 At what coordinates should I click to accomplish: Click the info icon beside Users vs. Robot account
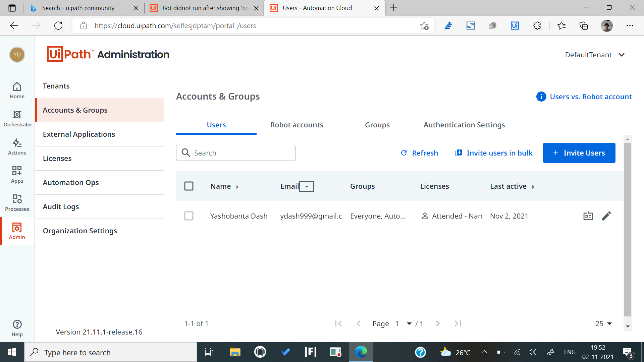(541, 97)
